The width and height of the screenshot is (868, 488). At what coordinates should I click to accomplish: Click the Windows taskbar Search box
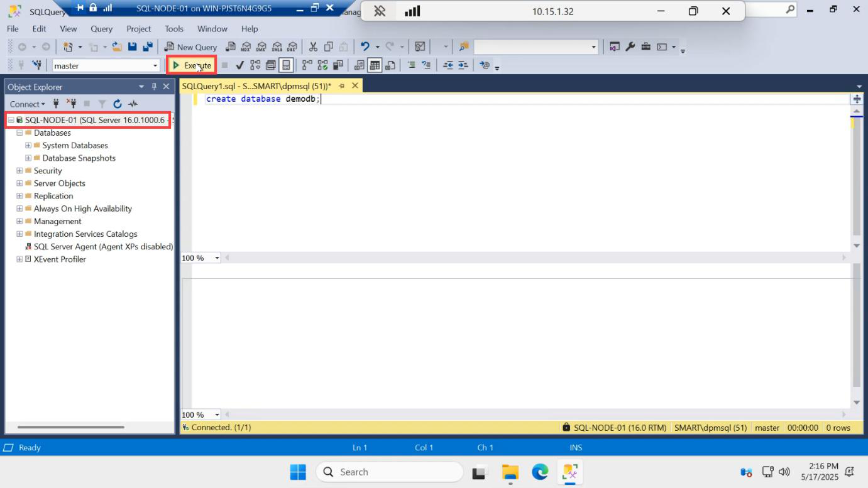389,472
